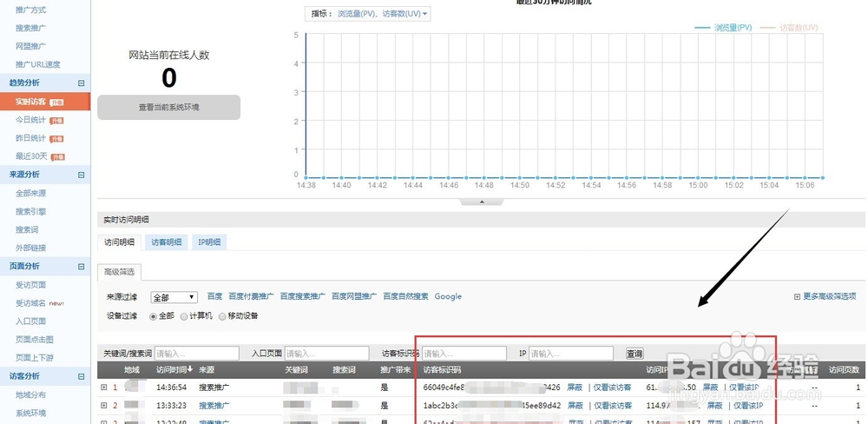Open 外部链接 in sidebar

(x=30, y=248)
